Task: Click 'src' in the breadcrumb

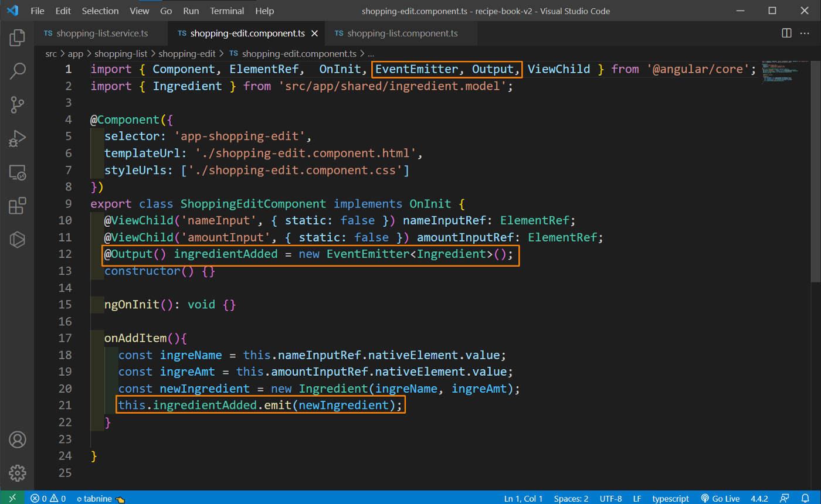Action: 51,53
